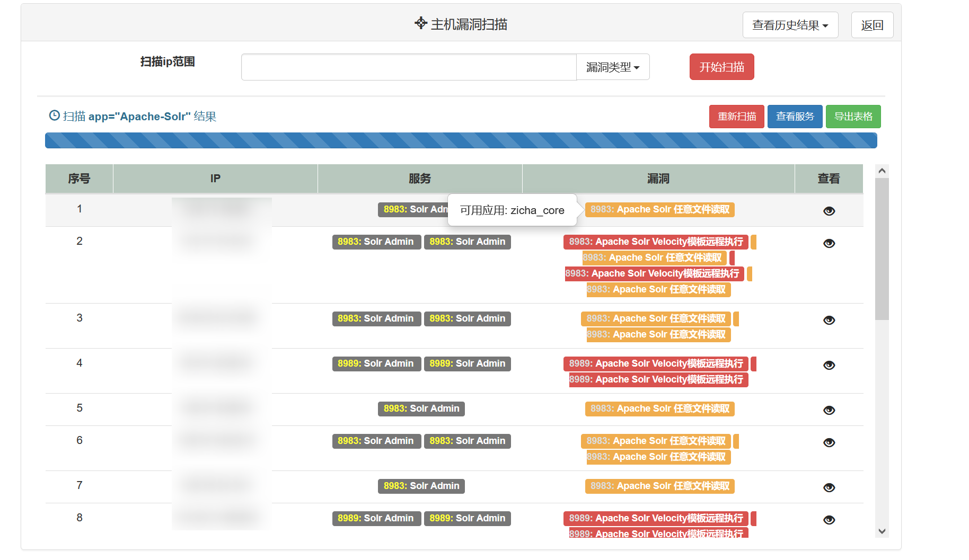Click first 8983: Solr Admin tag in row 2
969x560 pixels.
coord(376,242)
